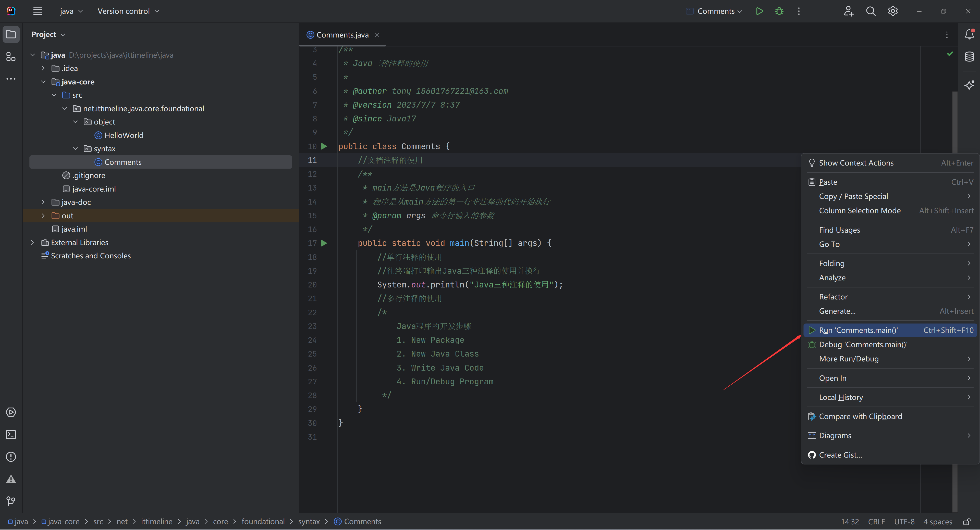Click the 14:32 cursor position indicator
This screenshot has height=530, width=980.
pos(850,522)
